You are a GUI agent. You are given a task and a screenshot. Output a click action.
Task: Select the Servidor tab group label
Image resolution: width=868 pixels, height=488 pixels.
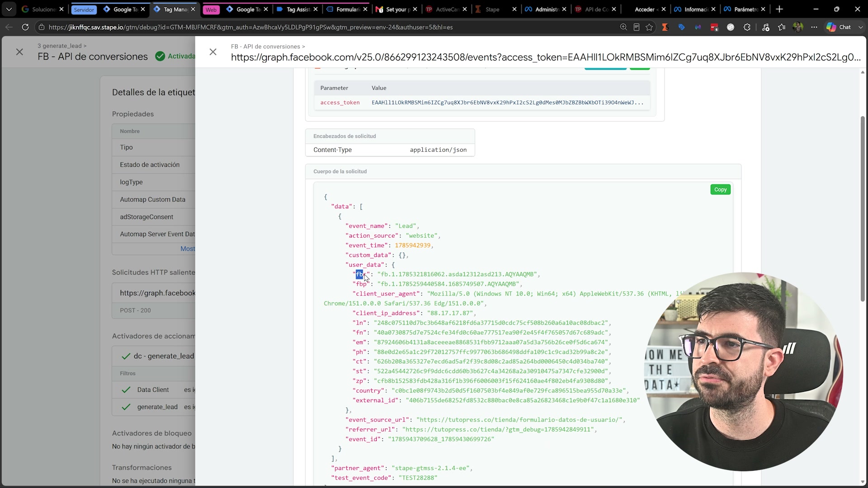[x=84, y=9]
